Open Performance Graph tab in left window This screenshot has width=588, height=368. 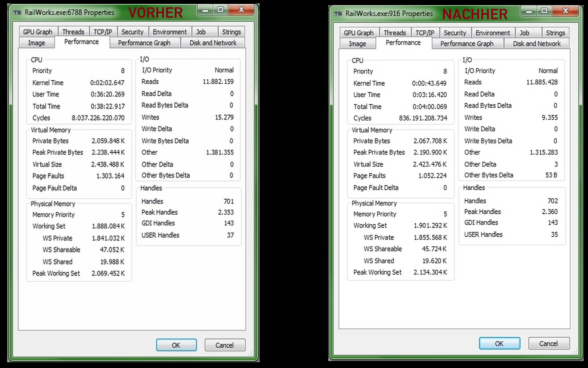(x=144, y=43)
